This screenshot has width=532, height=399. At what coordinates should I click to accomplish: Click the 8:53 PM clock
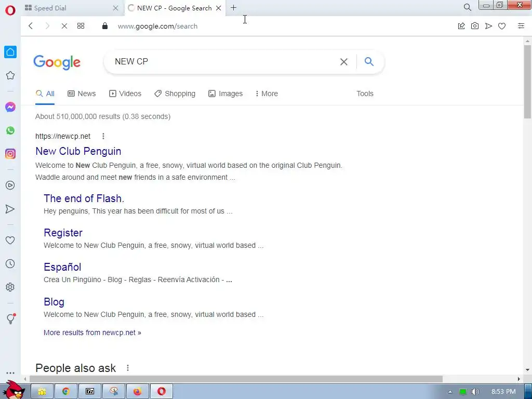click(503, 392)
